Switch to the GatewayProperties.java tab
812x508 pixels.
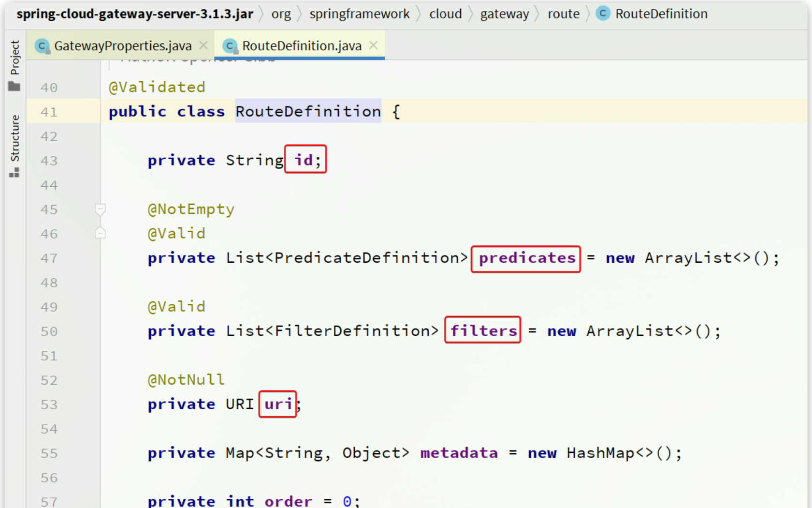(123, 46)
